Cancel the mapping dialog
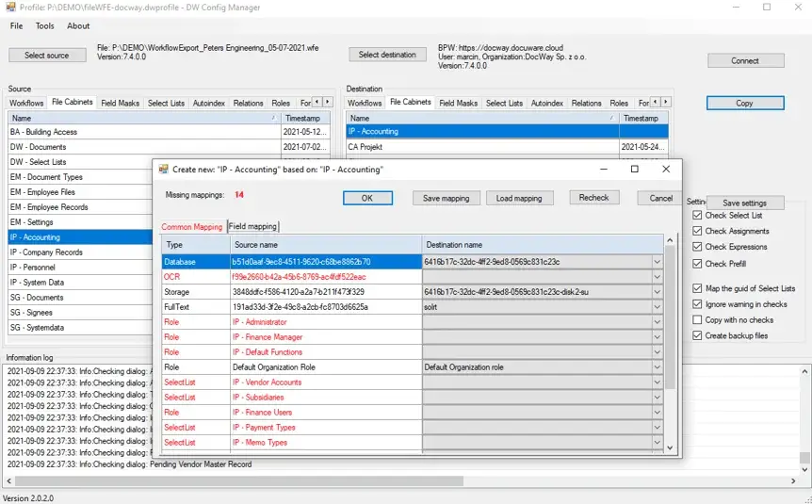The image size is (812, 504). (660, 198)
